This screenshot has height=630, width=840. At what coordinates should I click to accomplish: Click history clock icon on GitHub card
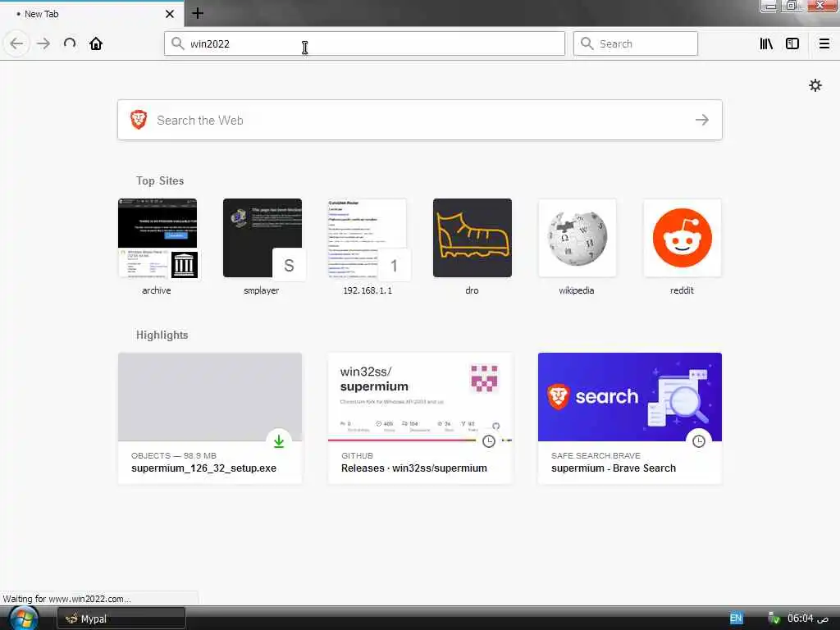click(489, 441)
